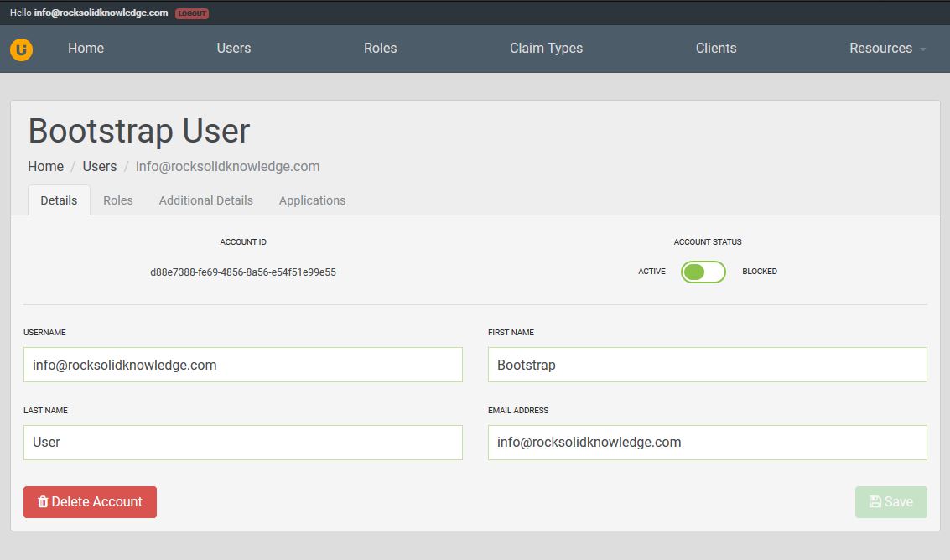The height and width of the screenshot is (560, 950).
Task: View the Applications tab
Action: (x=312, y=200)
